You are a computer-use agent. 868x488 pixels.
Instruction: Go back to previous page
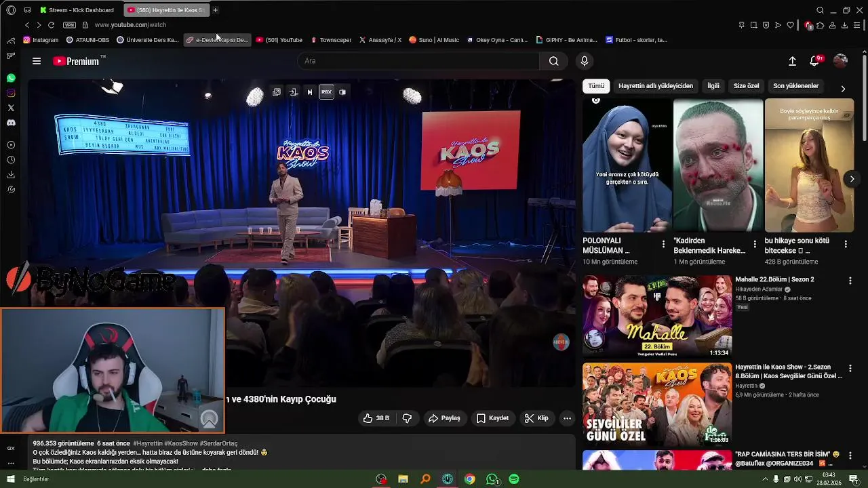[27, 25]
